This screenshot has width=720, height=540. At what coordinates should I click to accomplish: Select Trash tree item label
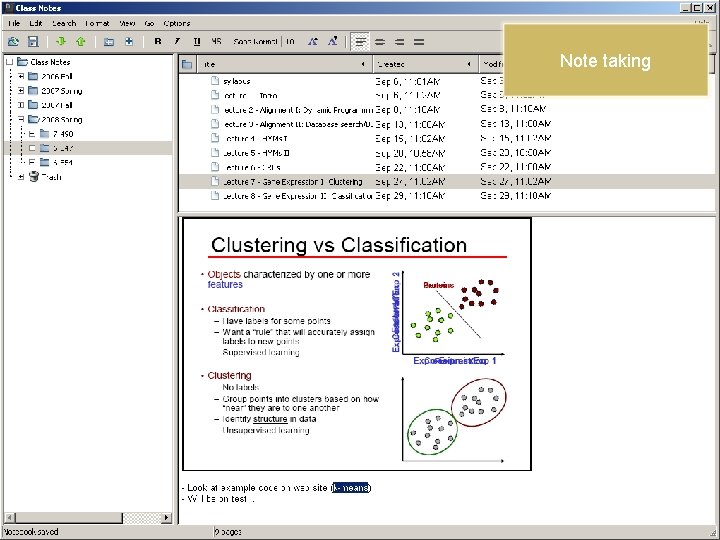pyautogui.click(x=51, y=176)
